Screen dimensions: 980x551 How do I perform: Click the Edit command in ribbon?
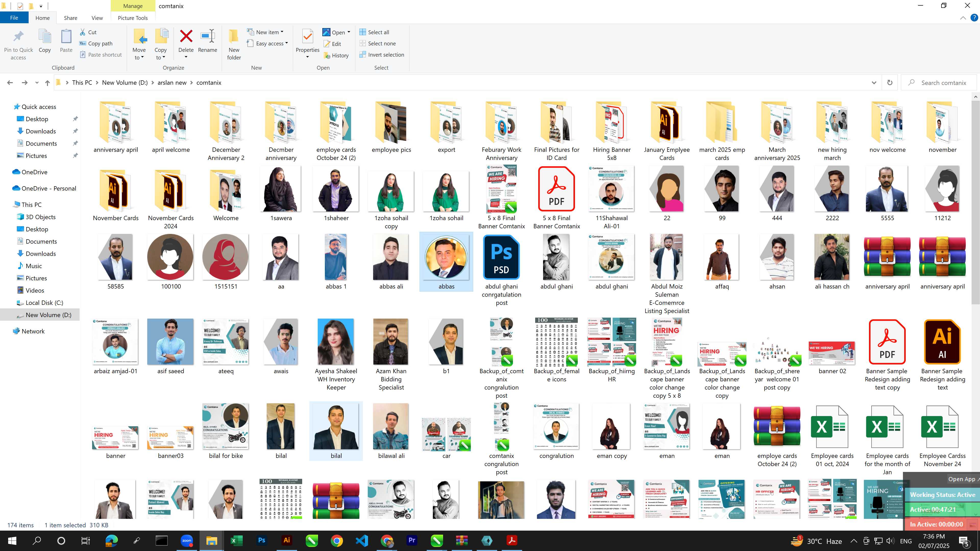[x=332, y=44]
